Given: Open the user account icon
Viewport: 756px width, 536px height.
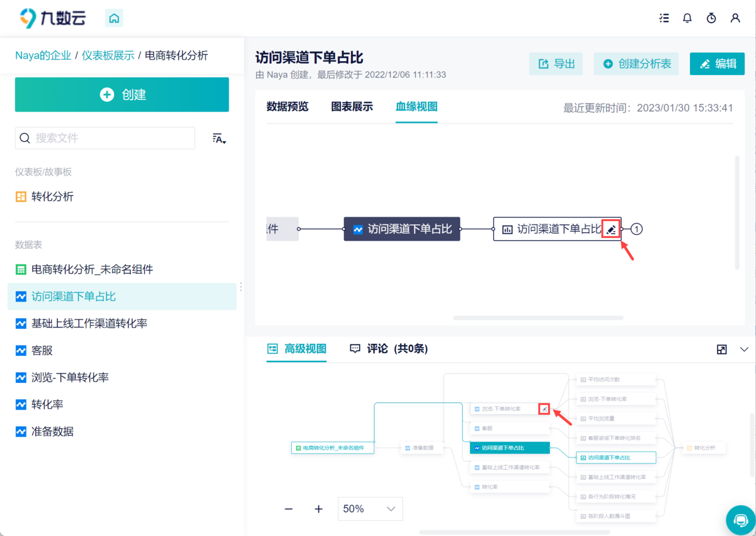Looking at the screenshot, I should click(x=735, y=18).
